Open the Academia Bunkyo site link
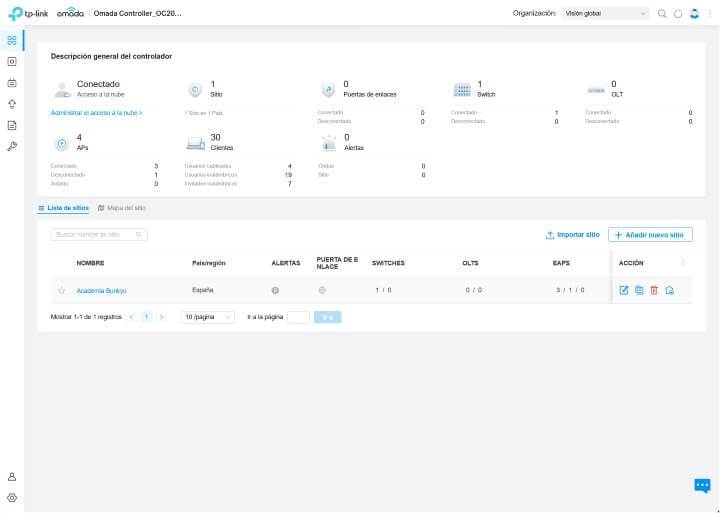Image resolution: width=720 pixels, height=513 pixels. [101, 291]
